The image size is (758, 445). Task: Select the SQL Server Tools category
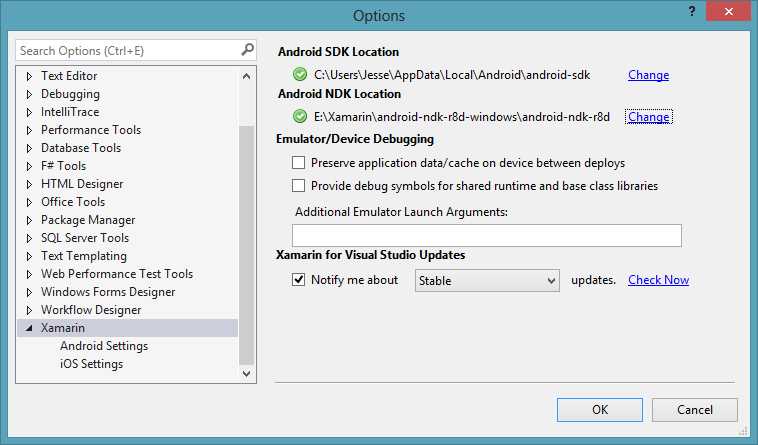click(85, 238)
